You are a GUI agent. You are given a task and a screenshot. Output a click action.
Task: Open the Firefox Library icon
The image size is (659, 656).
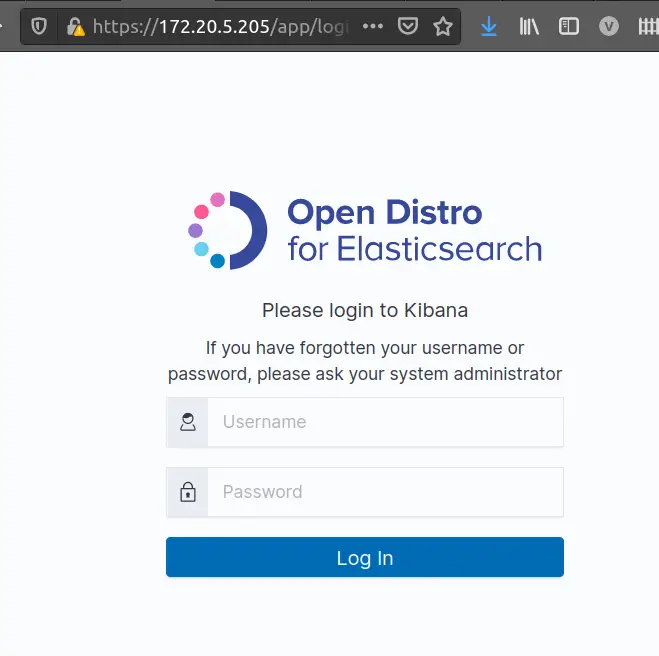pyautogui.click(x=529, y=26)
